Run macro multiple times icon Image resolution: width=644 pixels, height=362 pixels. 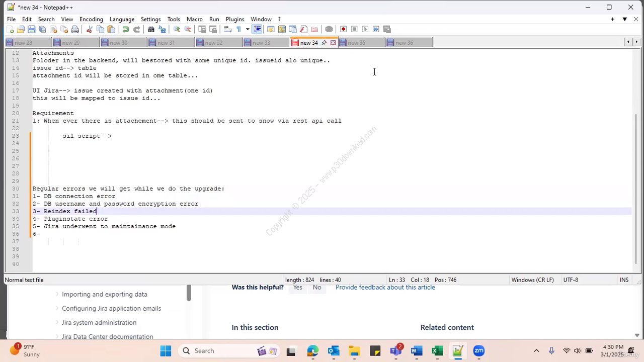pyautogui.click(x=376, y=29)
